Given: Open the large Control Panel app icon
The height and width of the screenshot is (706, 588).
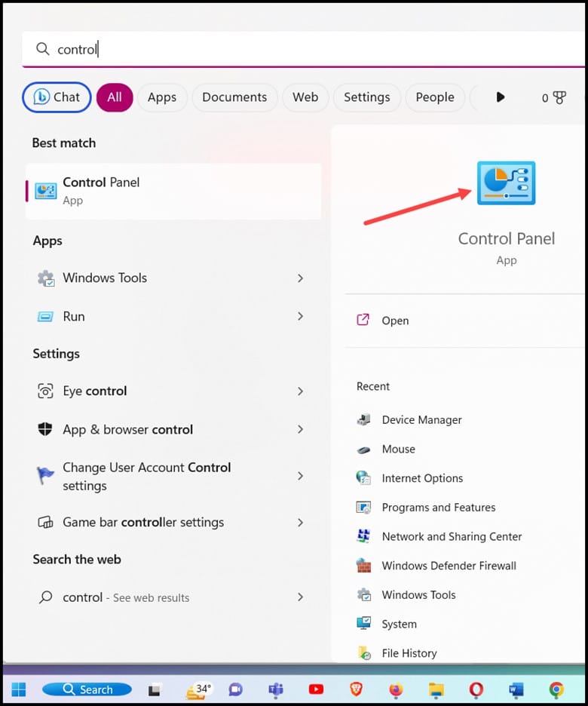Looking at the screenshot, I should pyautogui.click(x=506, y=183).
